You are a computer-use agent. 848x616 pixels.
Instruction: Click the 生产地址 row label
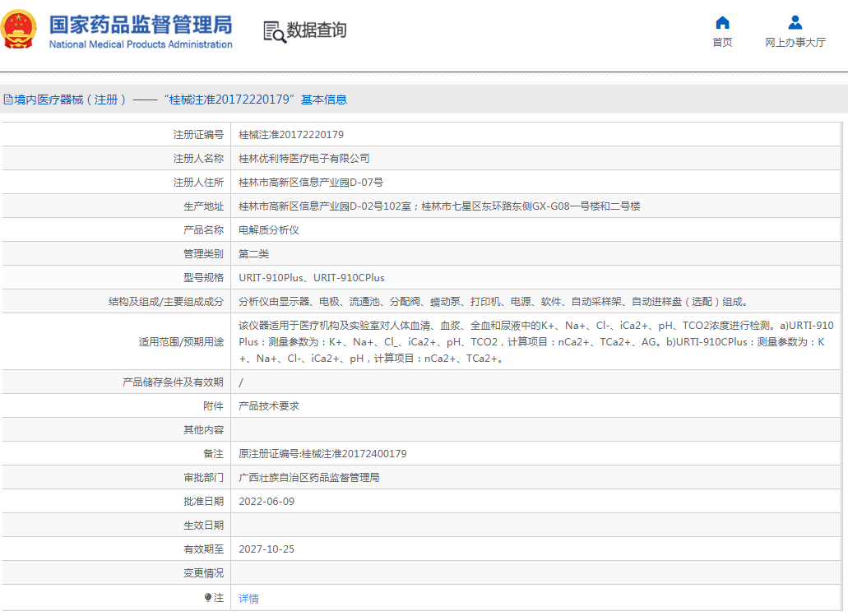pyautogui.click(x=203, y=206)
